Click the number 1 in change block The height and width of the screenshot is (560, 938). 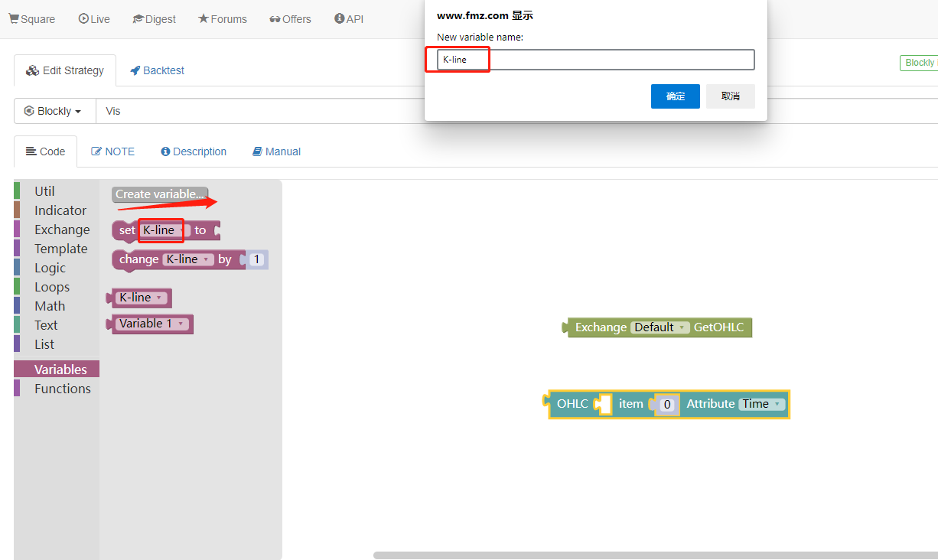click(x=257, y=260)
